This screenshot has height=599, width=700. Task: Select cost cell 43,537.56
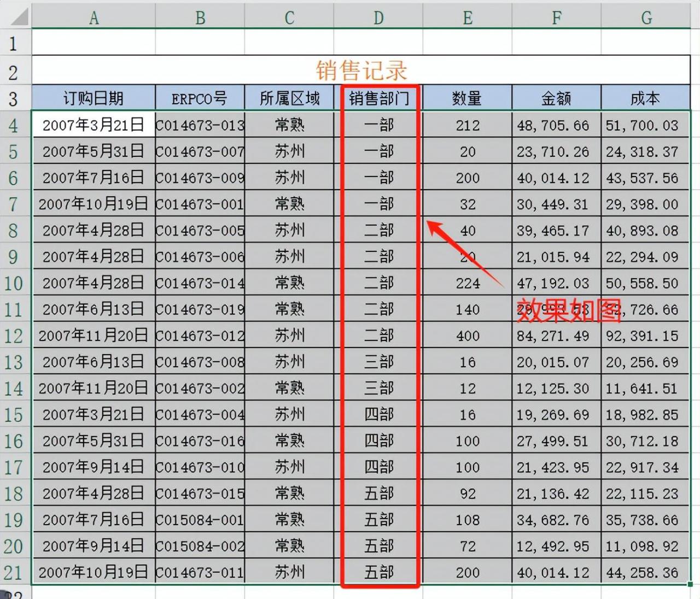point(646,177)
